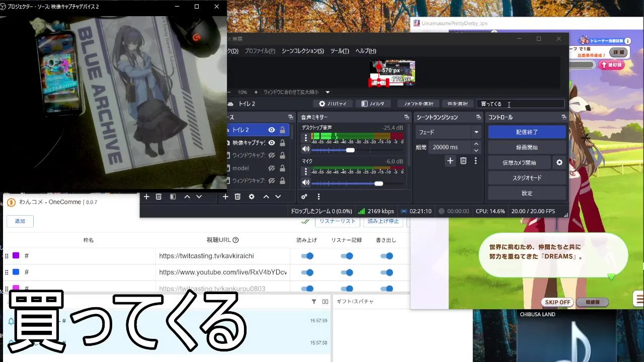
Task: Click SKIP OFF button in Umamusume window
Action: (x=558, y=302)
